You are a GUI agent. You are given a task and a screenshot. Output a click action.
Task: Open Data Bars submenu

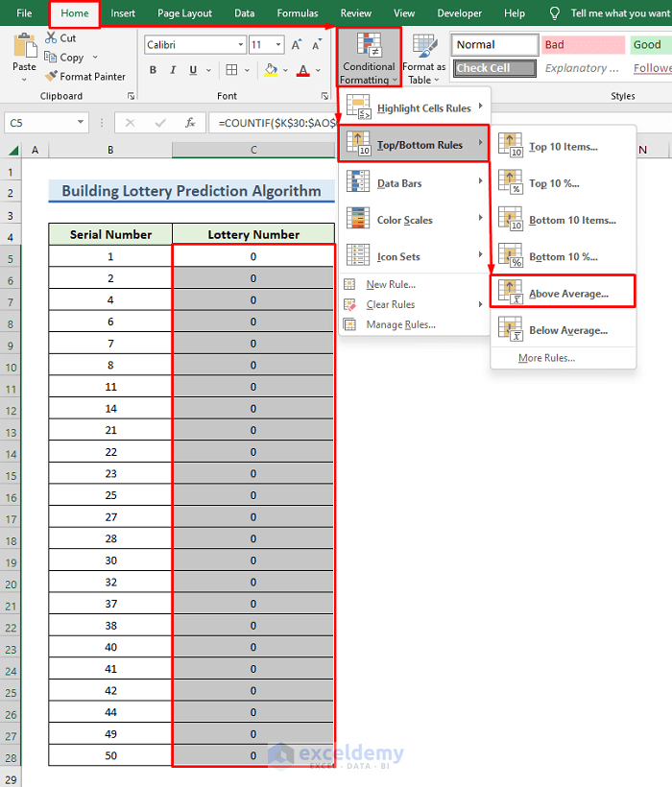point(414,183)
